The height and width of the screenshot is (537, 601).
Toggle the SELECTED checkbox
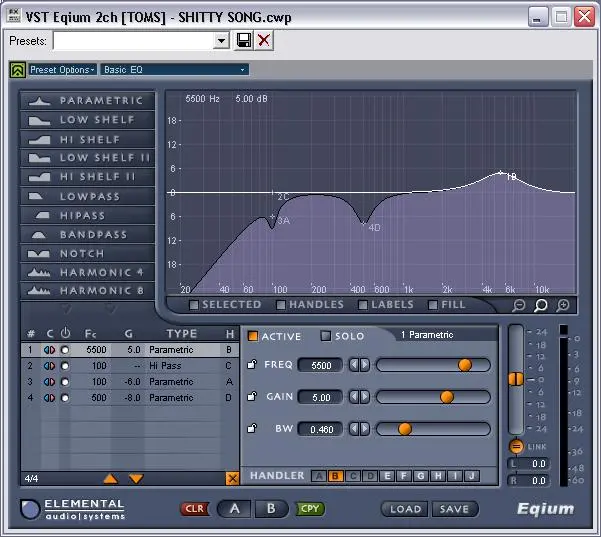(194, 305)
